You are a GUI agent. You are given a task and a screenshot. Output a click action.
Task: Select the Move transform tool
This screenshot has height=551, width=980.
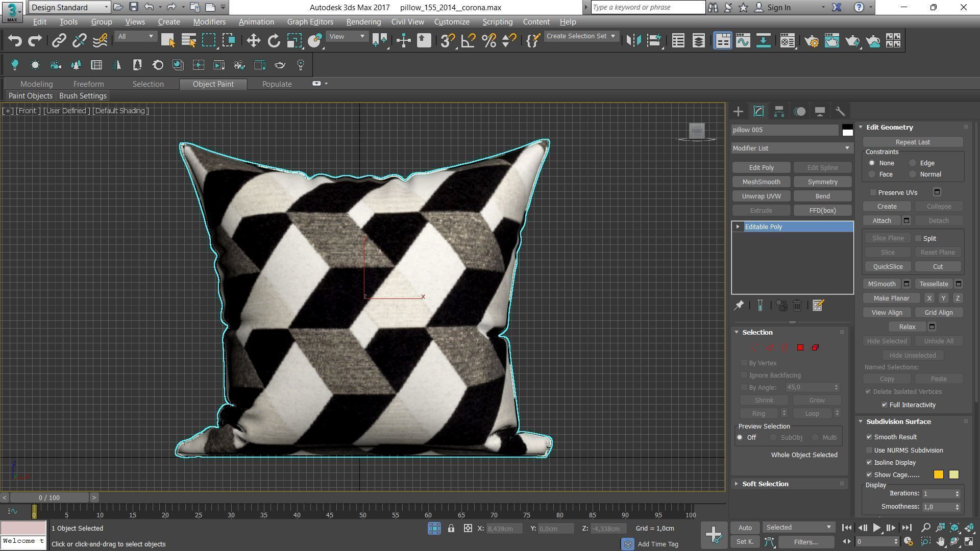pyautogui.click(x=253, y=41)
